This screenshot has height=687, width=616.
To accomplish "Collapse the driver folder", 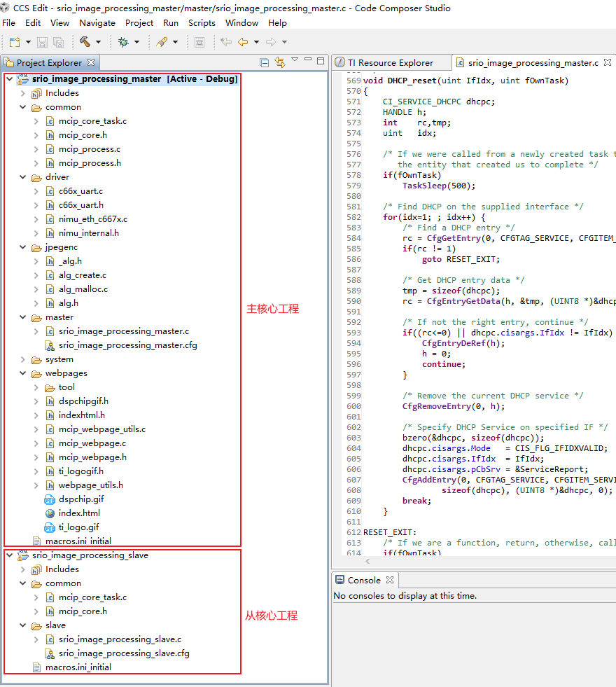I will coord(23,177).
